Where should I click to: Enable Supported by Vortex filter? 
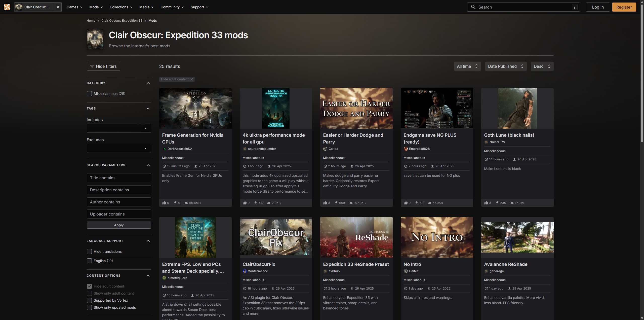point(89,300)
